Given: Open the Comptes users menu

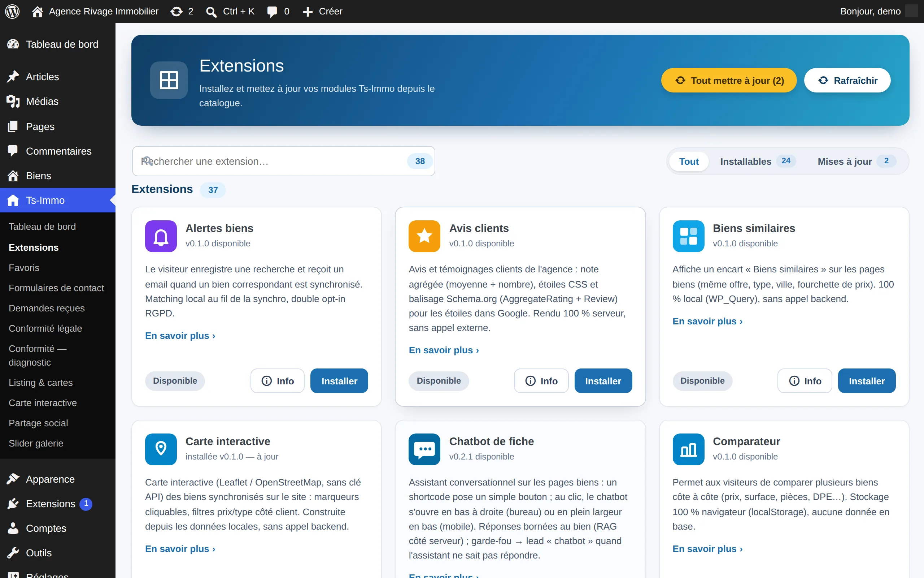Looking at the screenshot, I should (58, 528).
